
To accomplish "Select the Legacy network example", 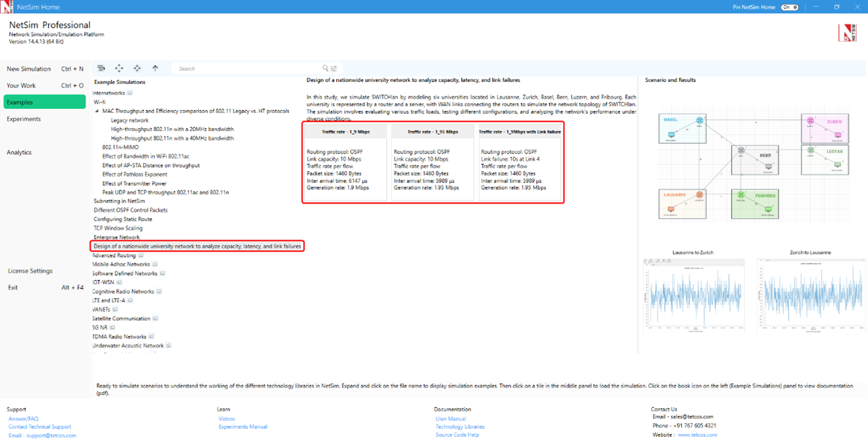I will (130, 120).
